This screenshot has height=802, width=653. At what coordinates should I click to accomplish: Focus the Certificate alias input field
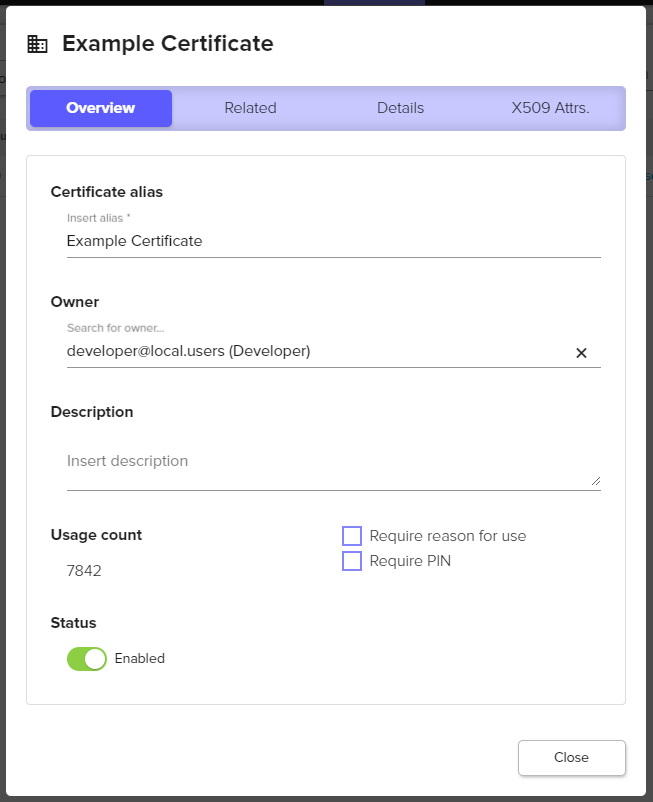(333, 241)
